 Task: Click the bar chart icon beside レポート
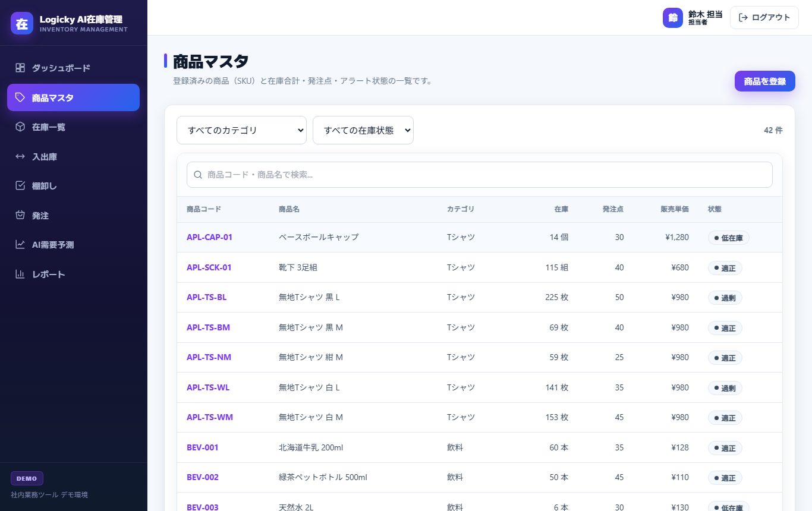point(20,274)
